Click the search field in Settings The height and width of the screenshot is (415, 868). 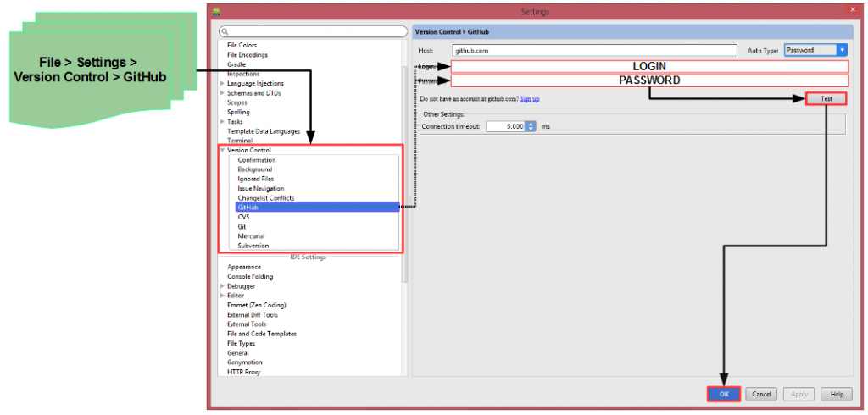coord(313,31)
